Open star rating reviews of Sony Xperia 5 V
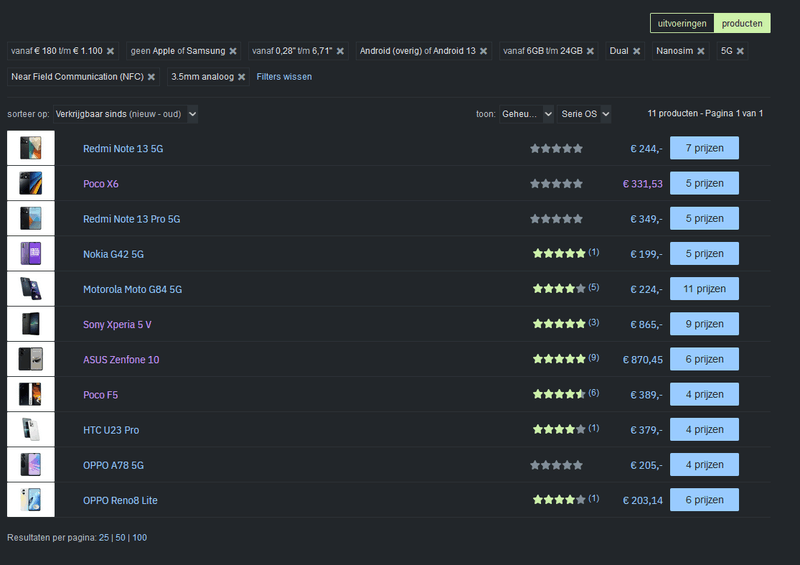Image resolution: width=800 pixels, height=565 pixels. [x=566, y=324]
